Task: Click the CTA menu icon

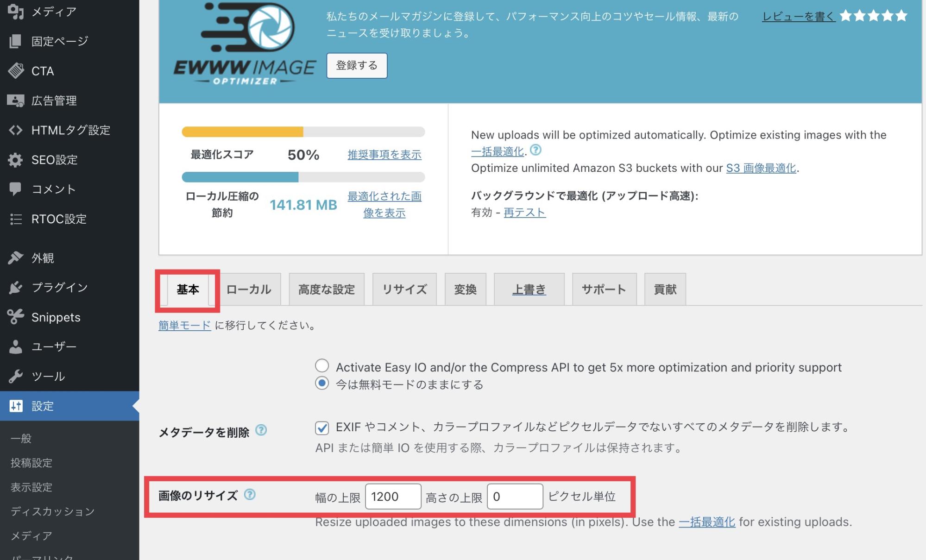Action: click(x=16, y=71)
